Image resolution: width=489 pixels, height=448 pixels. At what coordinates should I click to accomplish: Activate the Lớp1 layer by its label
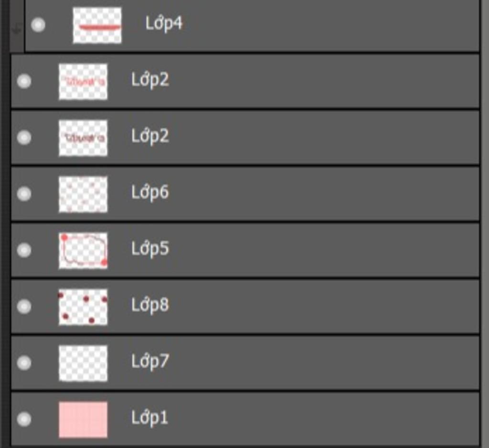coord(149,418)
